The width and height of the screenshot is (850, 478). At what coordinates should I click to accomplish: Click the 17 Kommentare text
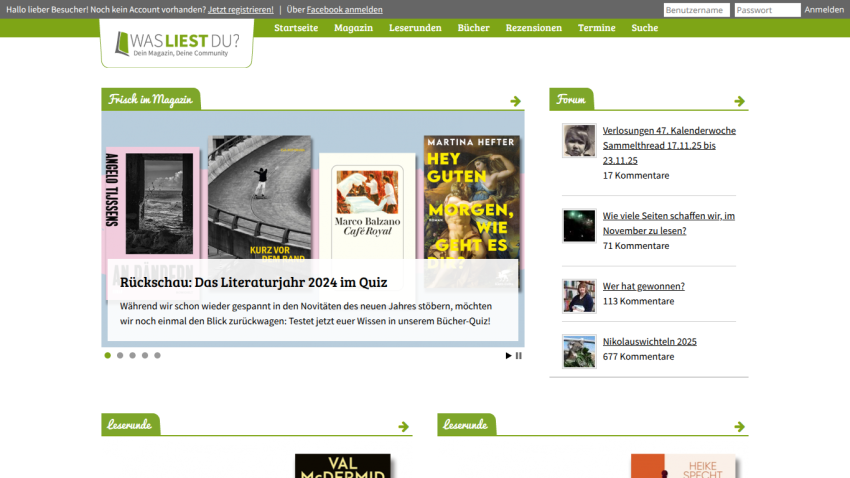click(x=636, y=176)
